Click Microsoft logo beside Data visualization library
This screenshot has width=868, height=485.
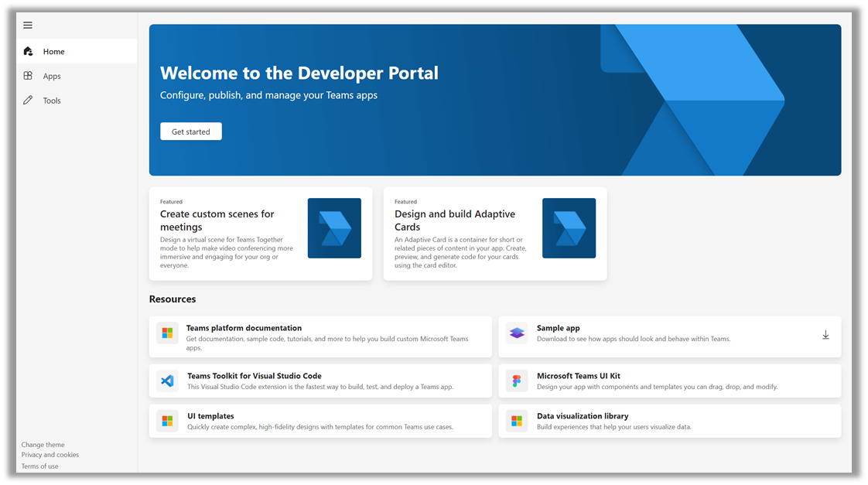coord(517,421)
